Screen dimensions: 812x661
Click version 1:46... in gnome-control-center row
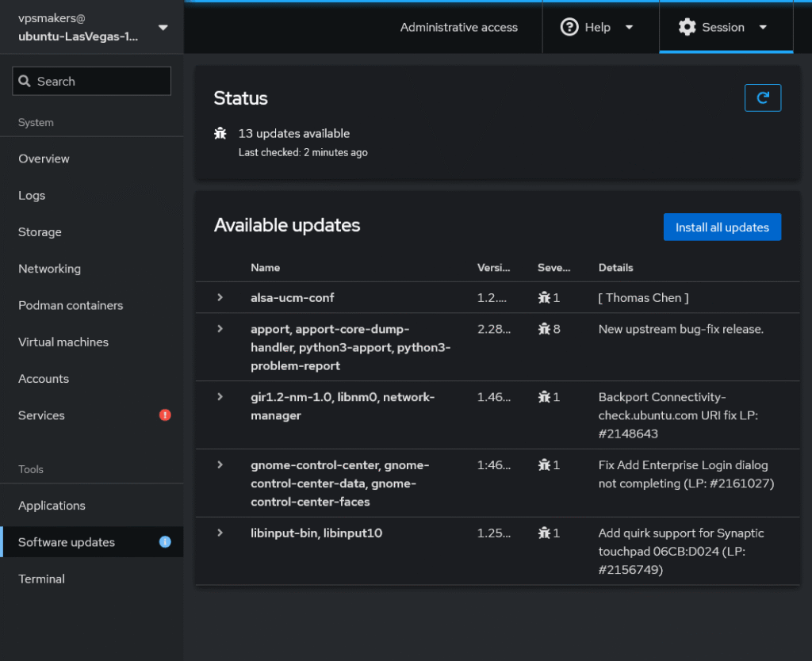493,464
